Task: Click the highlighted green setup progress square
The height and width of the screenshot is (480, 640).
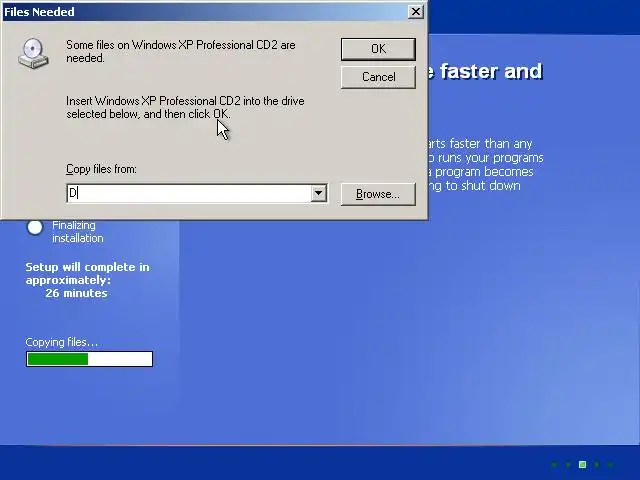Action: click(582, 464)
